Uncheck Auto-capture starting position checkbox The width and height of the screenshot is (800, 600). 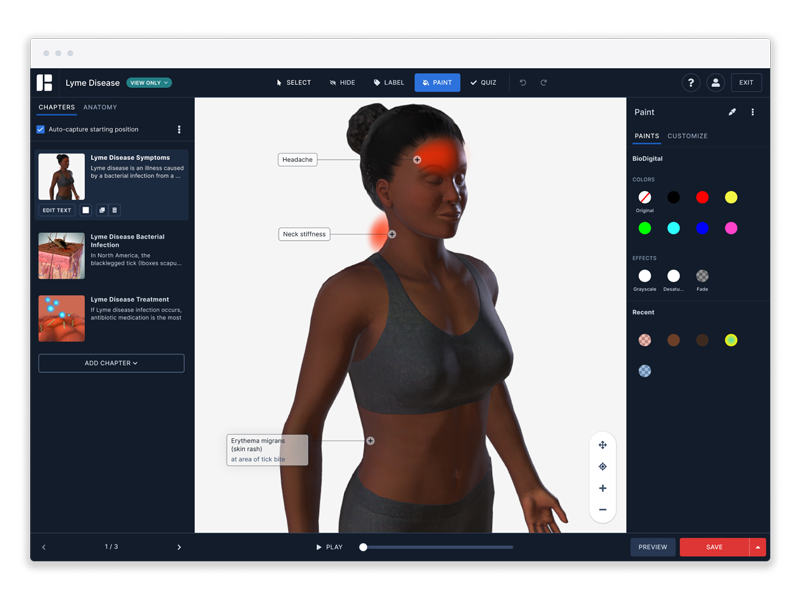point(41,129)
